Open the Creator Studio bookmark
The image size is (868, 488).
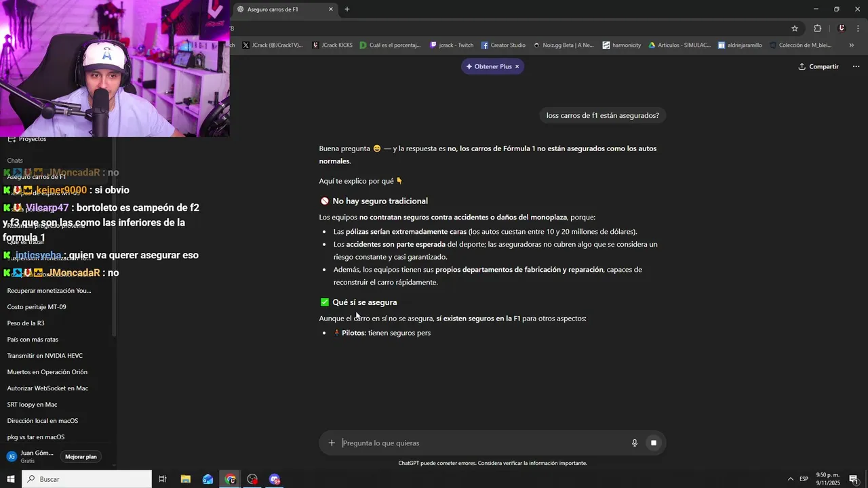[x=503, y=45]
